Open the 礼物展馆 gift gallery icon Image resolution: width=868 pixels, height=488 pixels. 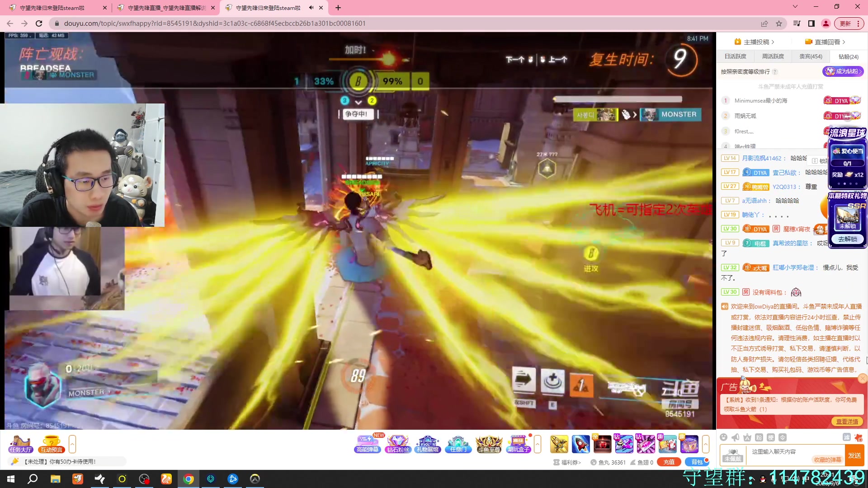(428, 444)
